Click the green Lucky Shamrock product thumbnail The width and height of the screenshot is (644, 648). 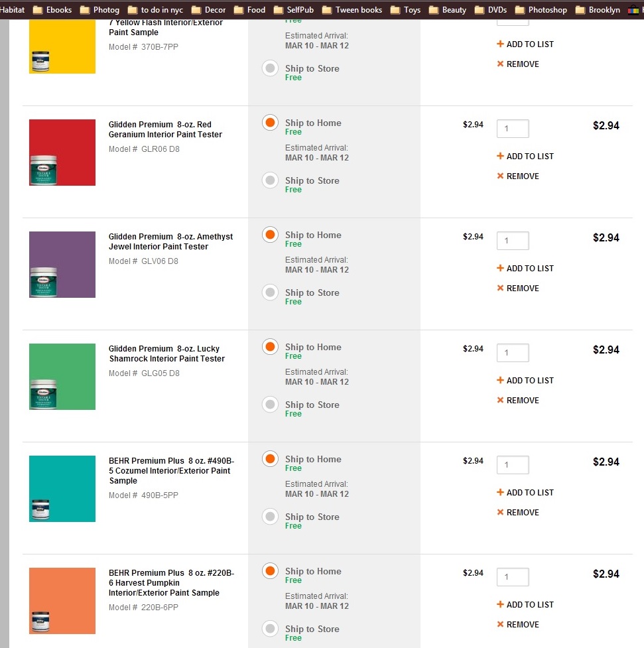pyautogui.click(x=62, y=377)
